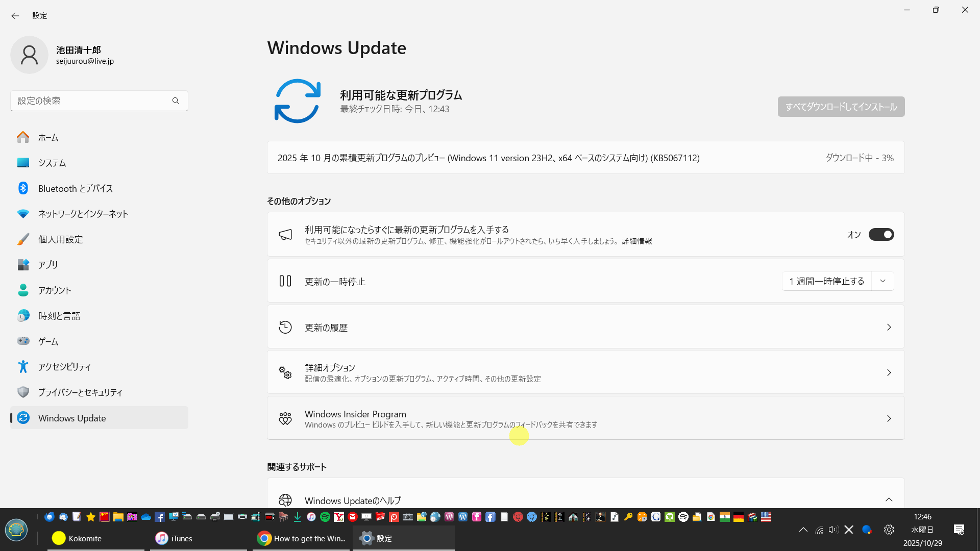This screenshot has height=551, width=980.
Task: Open アプリ settings
Action: 99,265
